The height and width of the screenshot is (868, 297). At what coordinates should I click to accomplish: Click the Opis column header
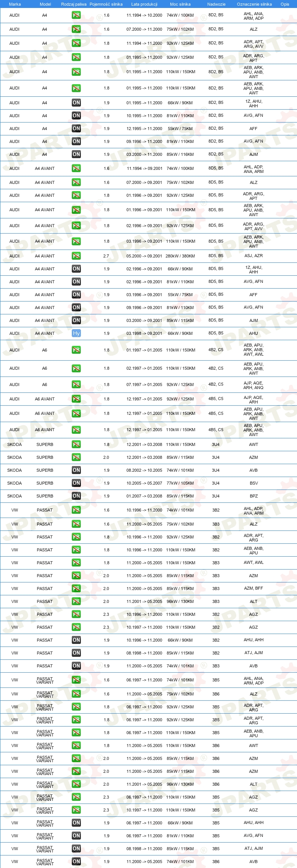285,4
